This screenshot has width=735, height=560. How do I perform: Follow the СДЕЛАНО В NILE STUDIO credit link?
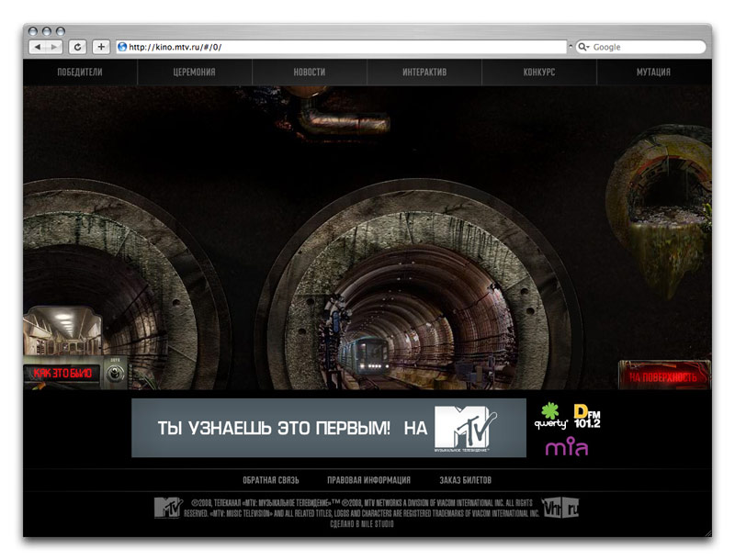click(x=362, y=524)
